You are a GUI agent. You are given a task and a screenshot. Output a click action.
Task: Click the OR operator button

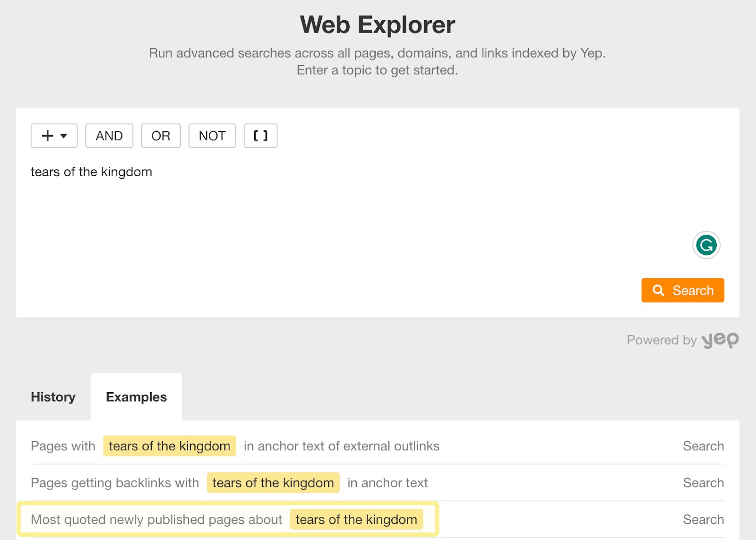(x=161, y=136)
